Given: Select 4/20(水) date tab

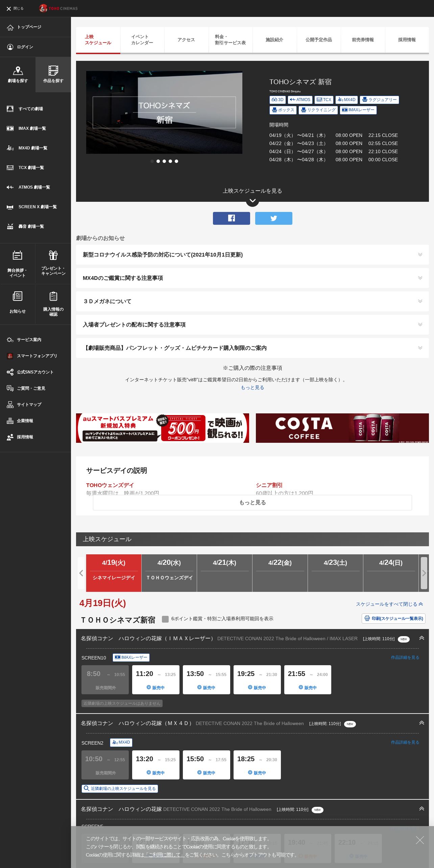Looking at the screenshot, I should point(169,573).
